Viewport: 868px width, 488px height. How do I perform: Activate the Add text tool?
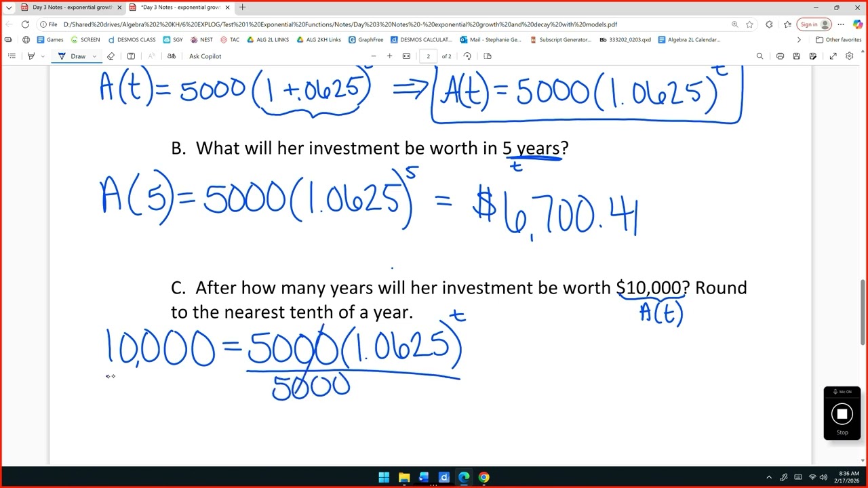131,56
